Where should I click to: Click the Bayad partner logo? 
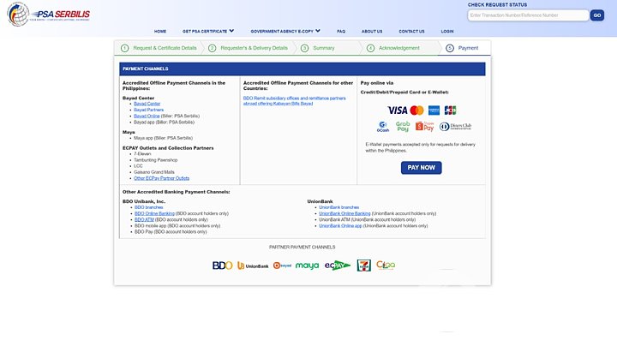point(282,266)
